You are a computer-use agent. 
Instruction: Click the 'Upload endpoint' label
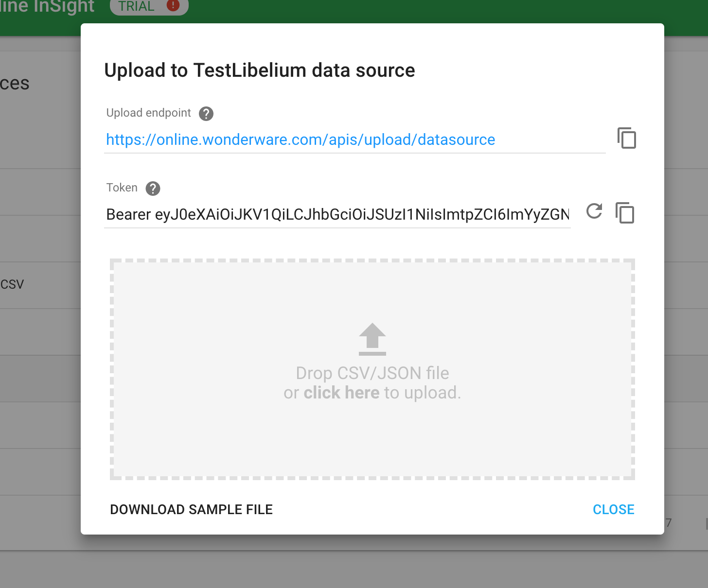149,113
